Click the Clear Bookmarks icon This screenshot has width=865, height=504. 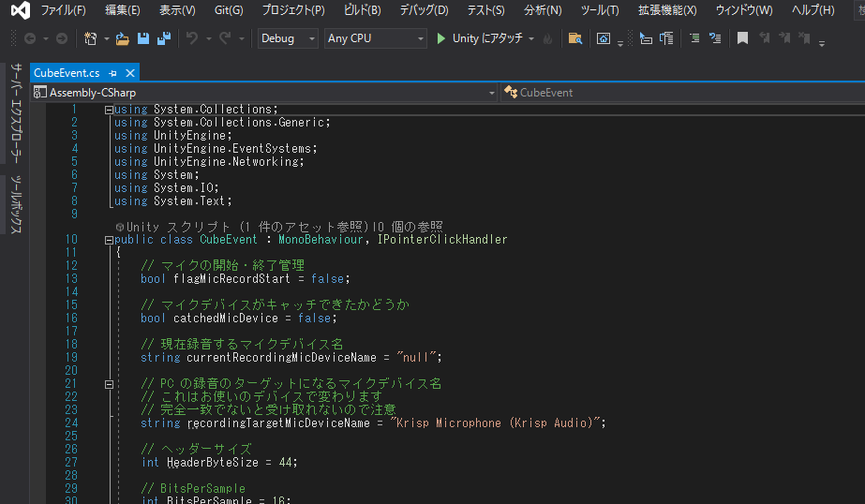pyautogui.click(x=805, y=38)
